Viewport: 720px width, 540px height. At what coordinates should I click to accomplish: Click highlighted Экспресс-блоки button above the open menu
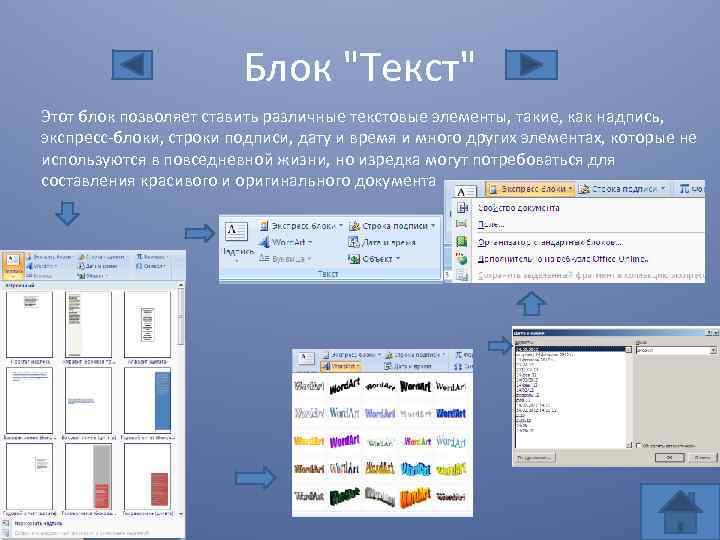530,189
